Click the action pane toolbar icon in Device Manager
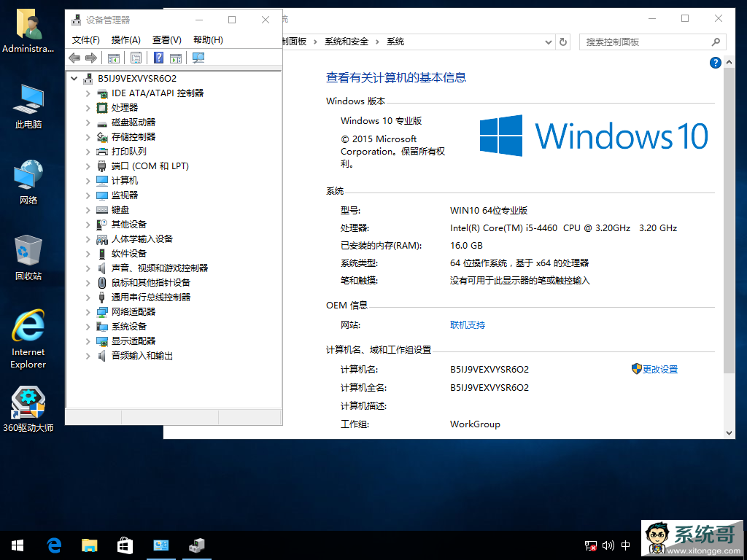 [176, 58]
